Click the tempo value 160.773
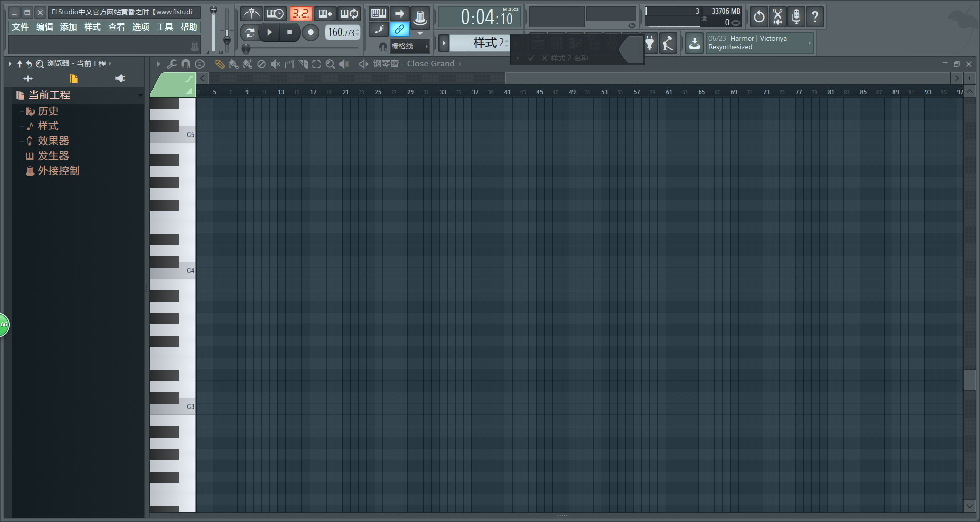Image resolution: width=980 pixels, height=522 pixels. 342,32
